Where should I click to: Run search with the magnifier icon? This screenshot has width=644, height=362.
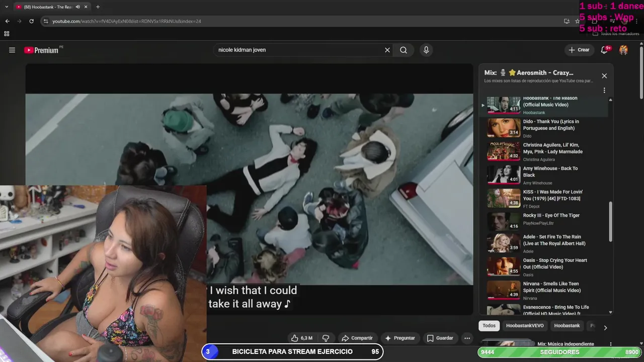pyautogui.click(x=404, y=50)
